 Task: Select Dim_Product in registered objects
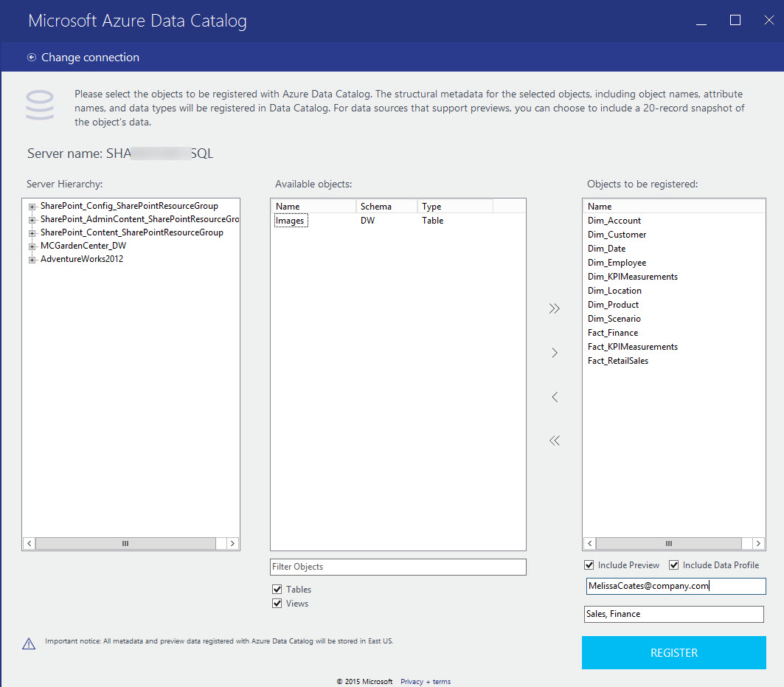click(613, 305)
